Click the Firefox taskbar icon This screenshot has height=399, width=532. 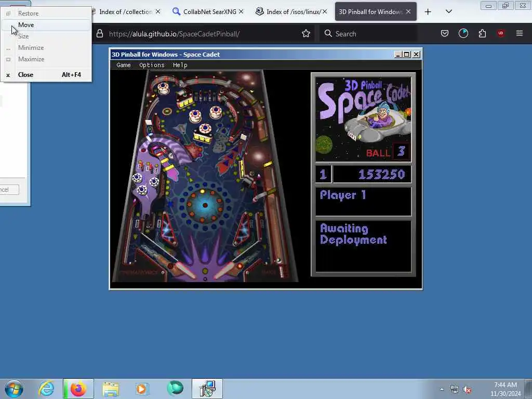click(x=78, y=389)
